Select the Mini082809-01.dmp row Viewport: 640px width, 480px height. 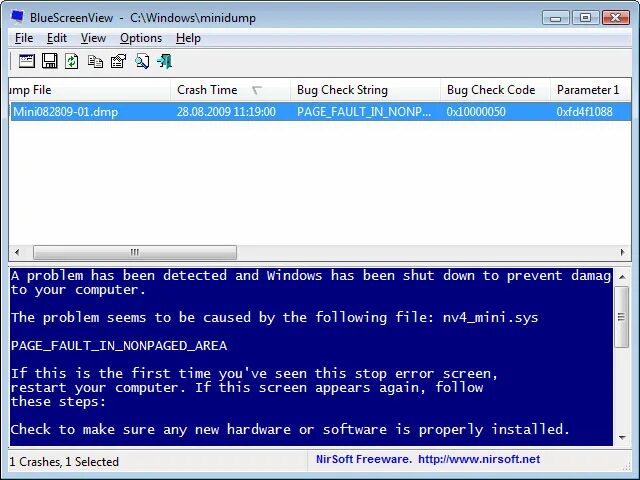point(320,111)
